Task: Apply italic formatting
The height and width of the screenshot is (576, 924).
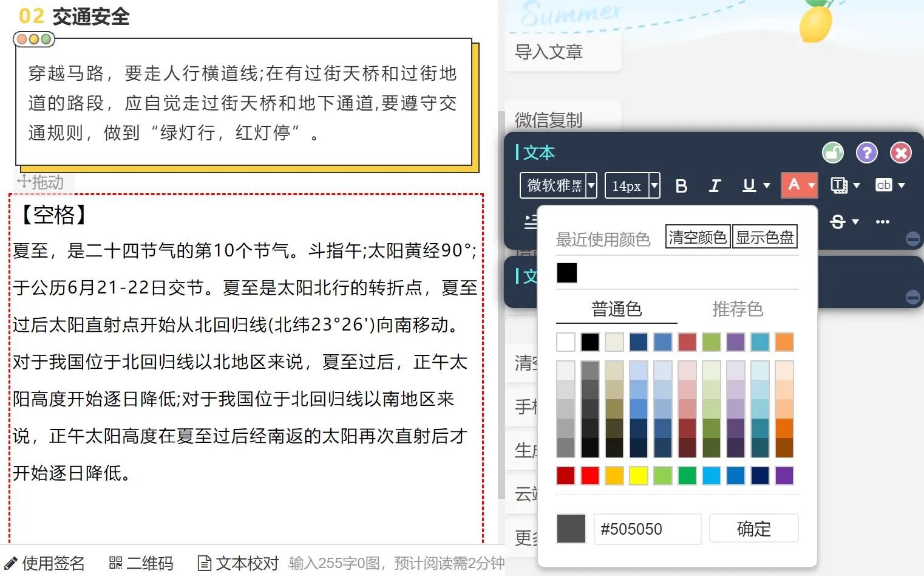Action: (715, 186)
